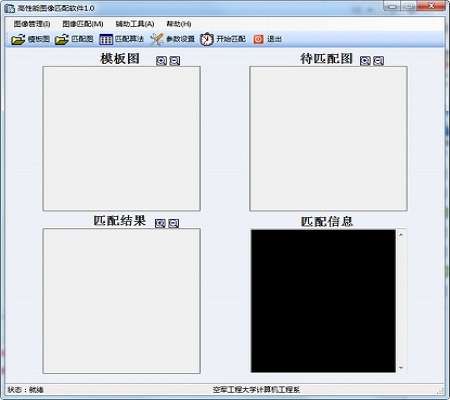
Task: Zoom in on the 匹配结果 panel
Action: tap(160, 223)
